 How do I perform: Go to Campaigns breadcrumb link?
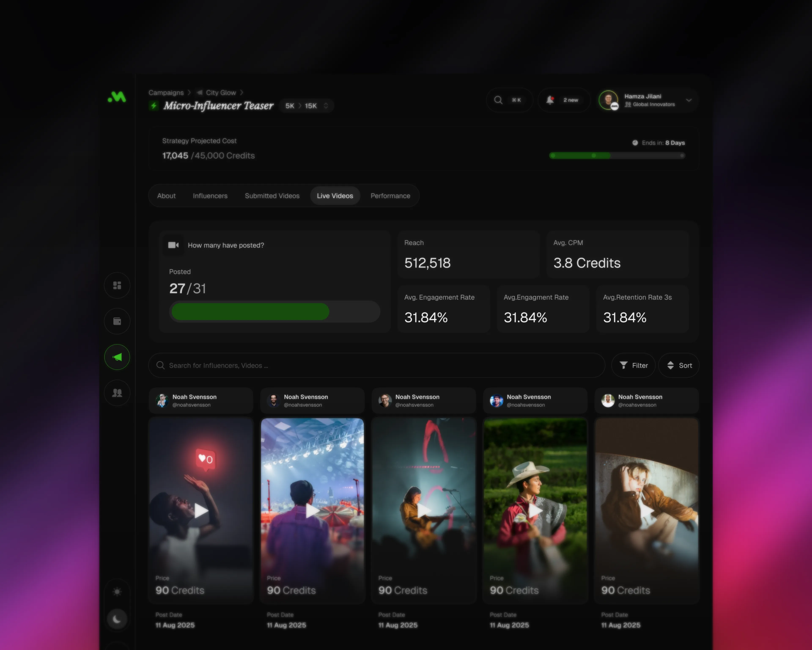coord(166,93)
